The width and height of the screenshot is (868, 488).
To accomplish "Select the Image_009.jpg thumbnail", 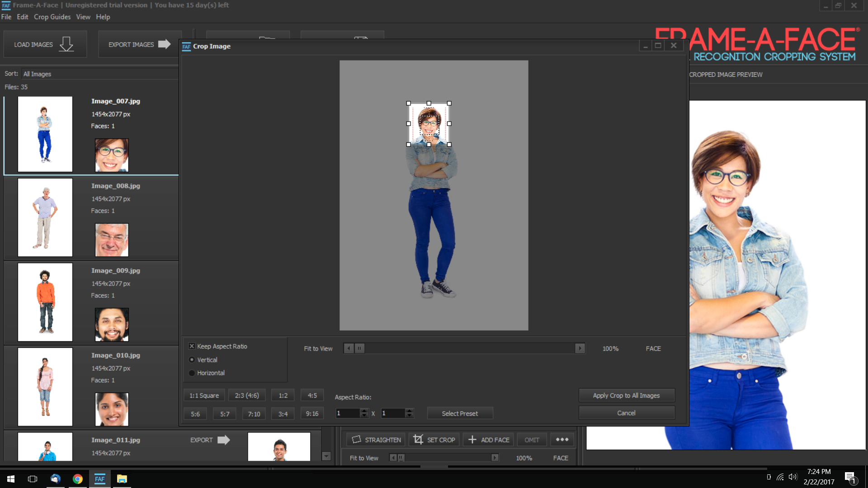I will click(x=45, y=302).
